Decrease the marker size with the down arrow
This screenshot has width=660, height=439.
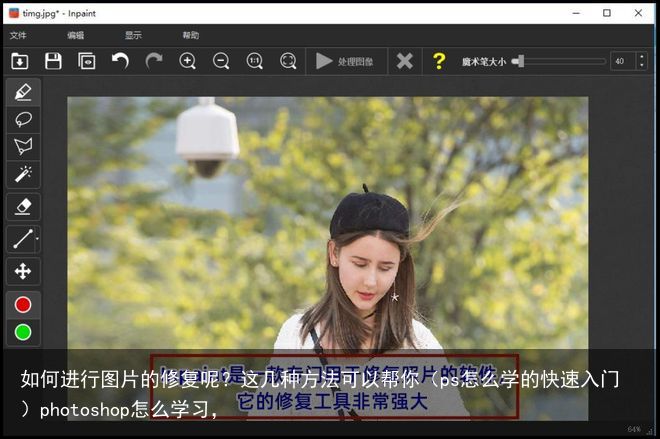click(641, 66)
